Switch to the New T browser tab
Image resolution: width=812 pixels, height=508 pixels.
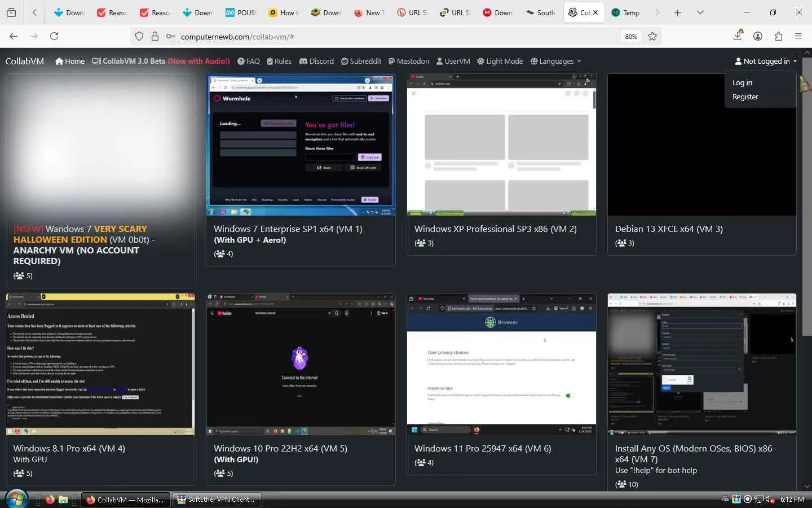click(x=369, y=12)
